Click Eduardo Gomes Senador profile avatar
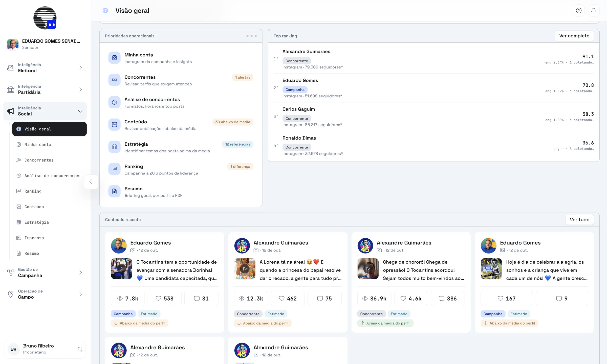Image resolution: width=607 pixels, height=364 pixels. point(13,44)
